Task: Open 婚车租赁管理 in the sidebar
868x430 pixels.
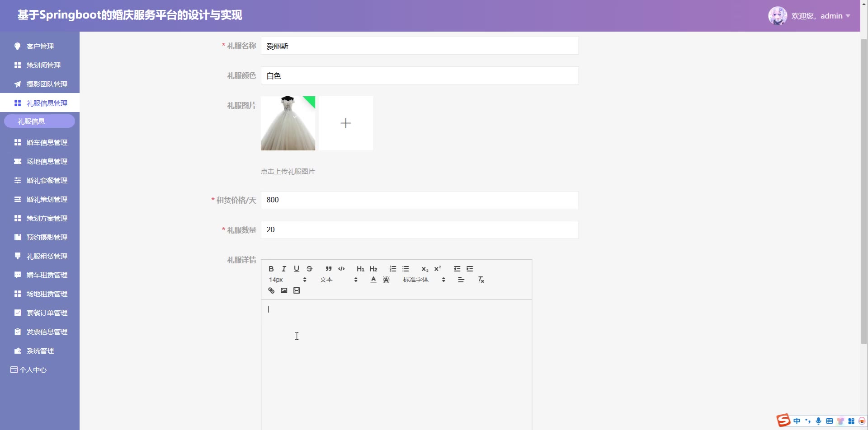Action: point(40,275)
